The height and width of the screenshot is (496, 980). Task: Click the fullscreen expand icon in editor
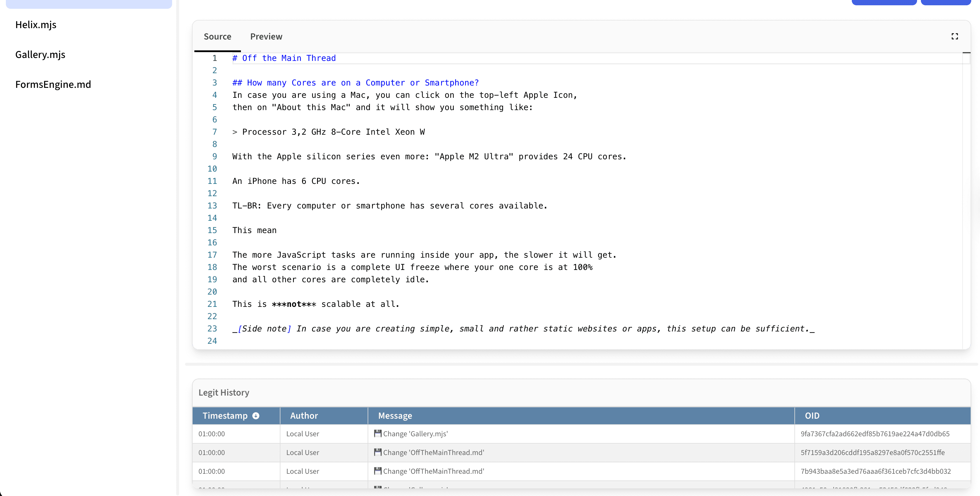(955, 37)
